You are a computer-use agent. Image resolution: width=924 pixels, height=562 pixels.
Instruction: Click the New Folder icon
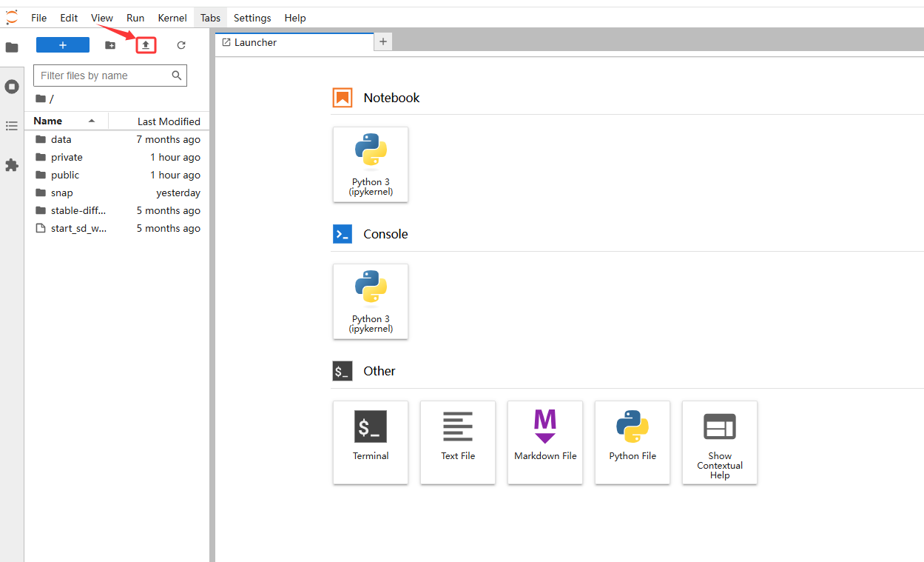110,45
